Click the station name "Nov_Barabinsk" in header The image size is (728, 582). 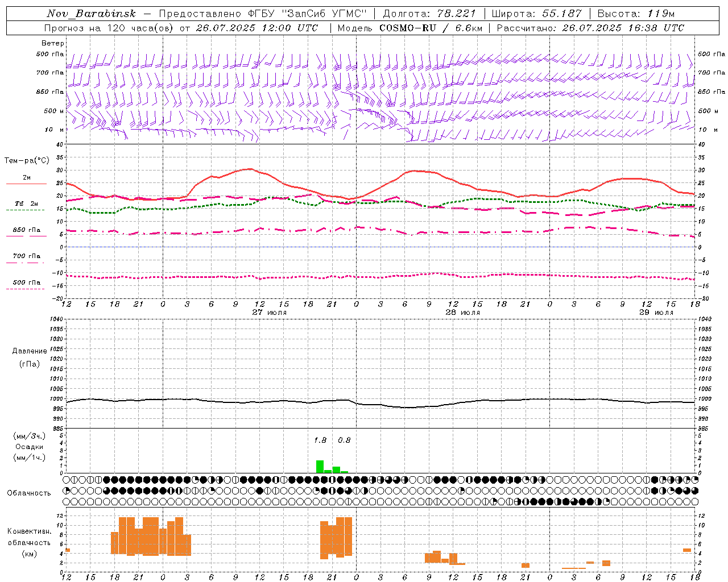point(91,14)
